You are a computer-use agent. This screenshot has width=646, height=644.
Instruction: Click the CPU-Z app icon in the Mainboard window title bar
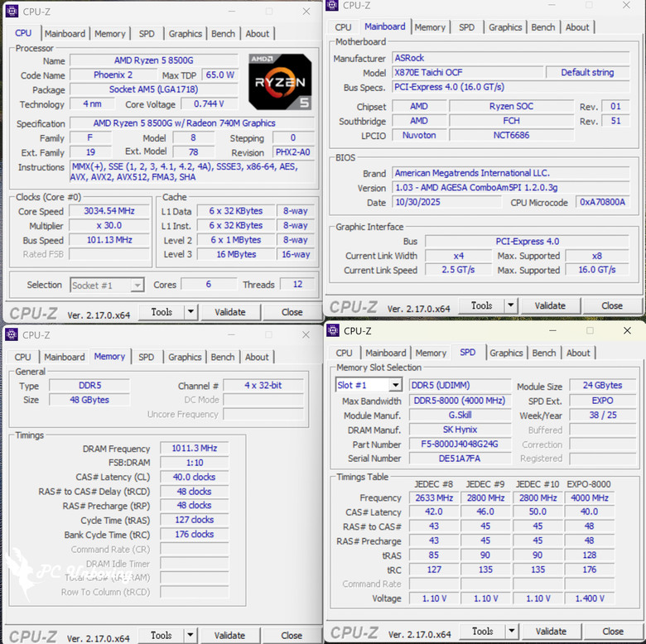coord(332,5)
